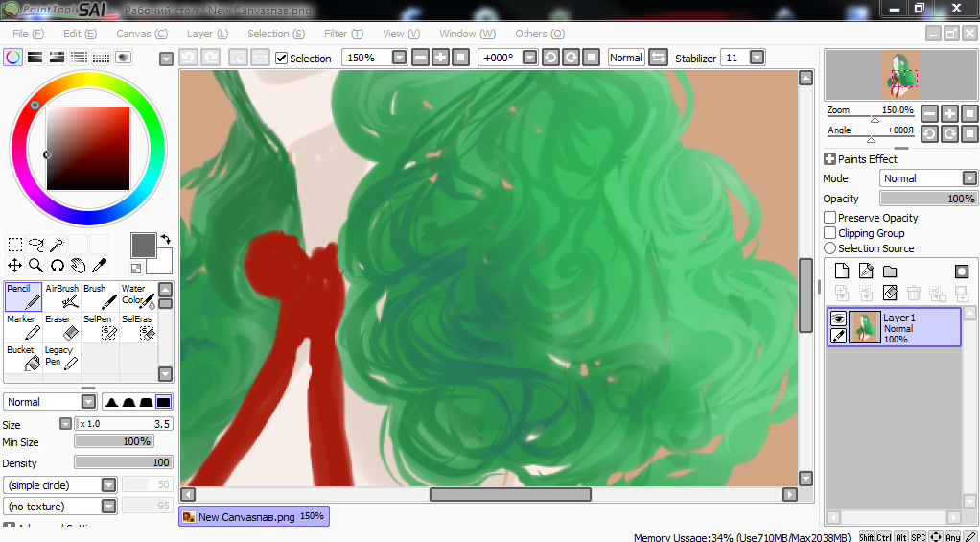Create a new linework layer
Image resolution: width=980 pixels, height=542 pixels.
(x=866, y=271)
